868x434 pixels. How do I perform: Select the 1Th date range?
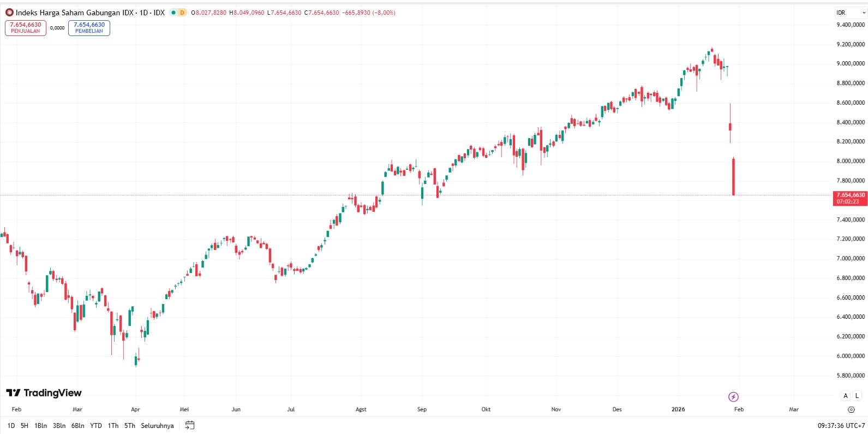113,426
